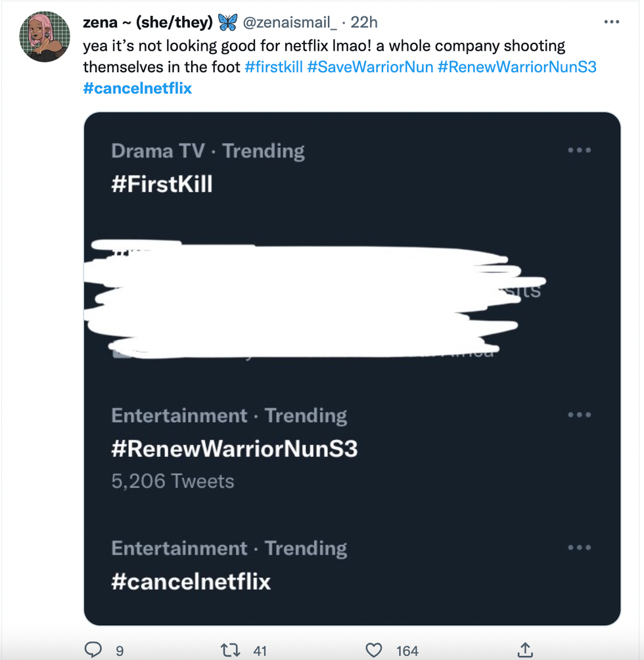Viewport: 644px width, 660px height.
Task: Open options dots beside #cancelnetflix trend
Action: (579, 548)
